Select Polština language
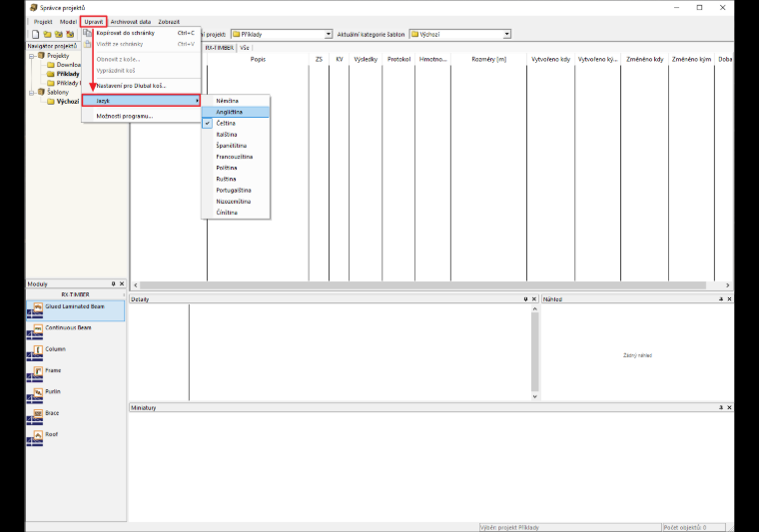 (236, 168)
